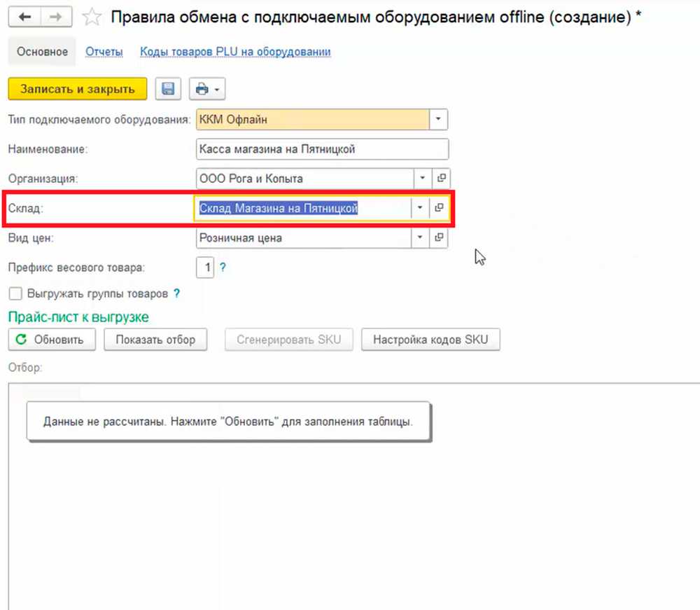Enable the Выгружать группы товаров checkbox
The image size is (700, 610).
tap(15, 293)
